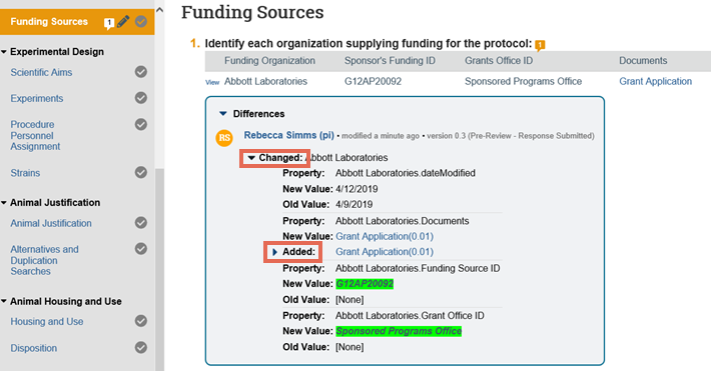Click the checkmark icon beside Strains
This screenshot has width=711, height=371.
141,172
